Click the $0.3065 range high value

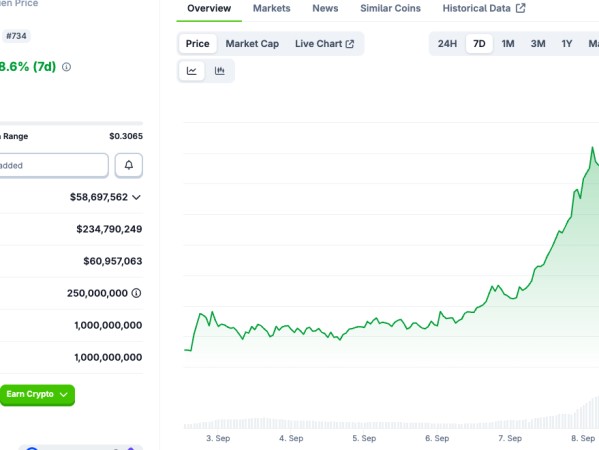pyautogui.click(x=126, y=136)
